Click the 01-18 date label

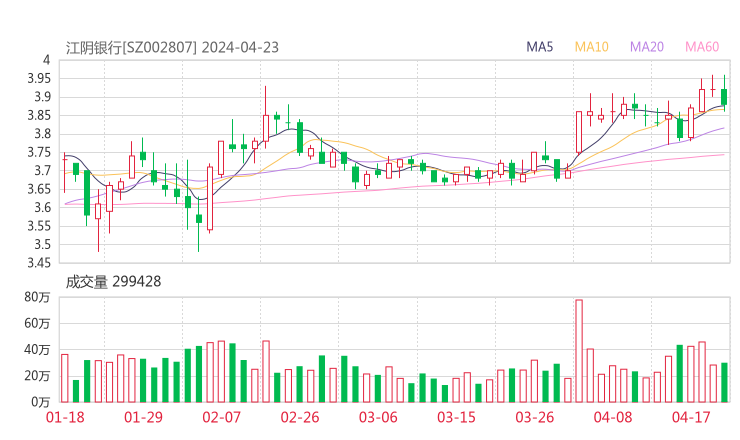[65, 417]
